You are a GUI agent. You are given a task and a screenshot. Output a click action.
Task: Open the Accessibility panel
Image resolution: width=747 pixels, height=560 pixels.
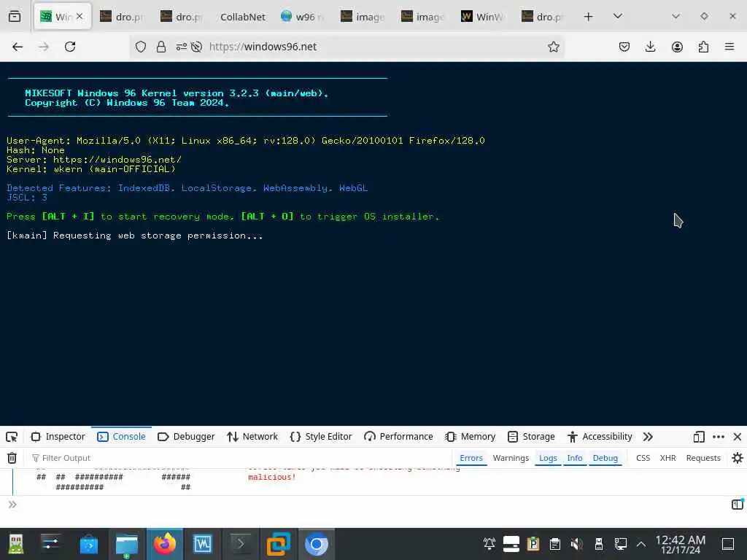[600, 437]
